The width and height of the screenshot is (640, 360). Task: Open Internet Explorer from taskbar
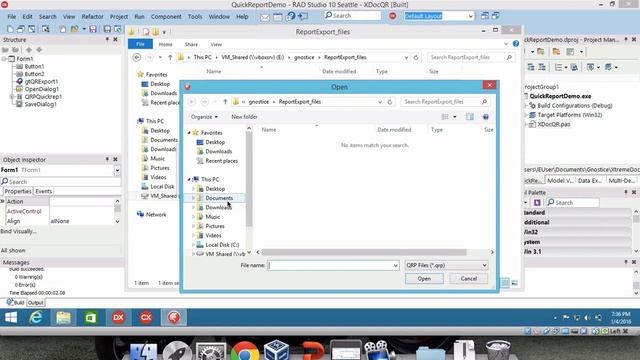[36, 317]
